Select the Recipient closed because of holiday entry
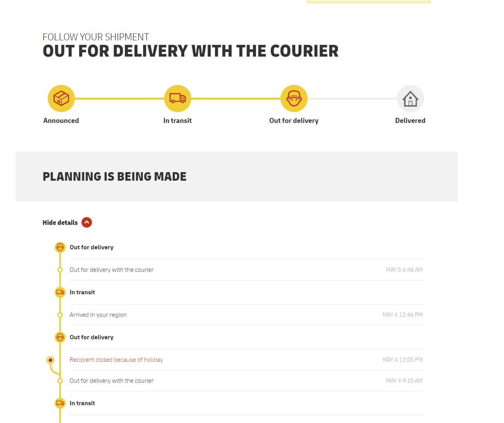 pos(246,360)
